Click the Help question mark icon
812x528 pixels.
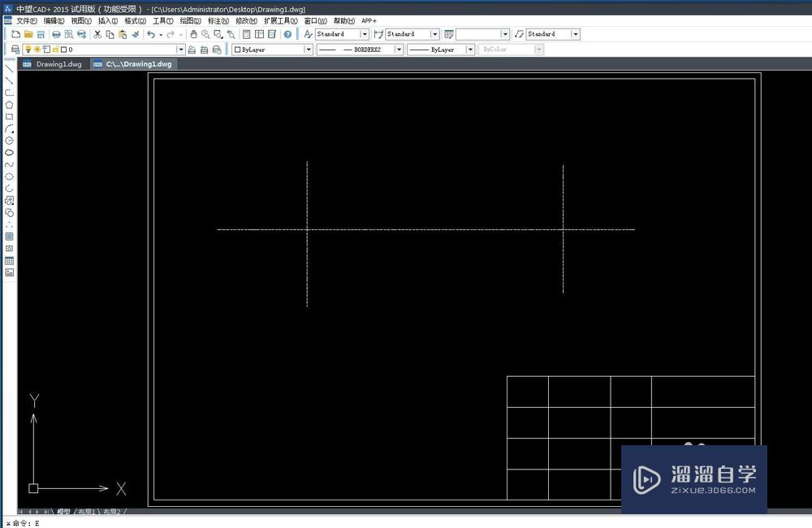click(287, 34)
